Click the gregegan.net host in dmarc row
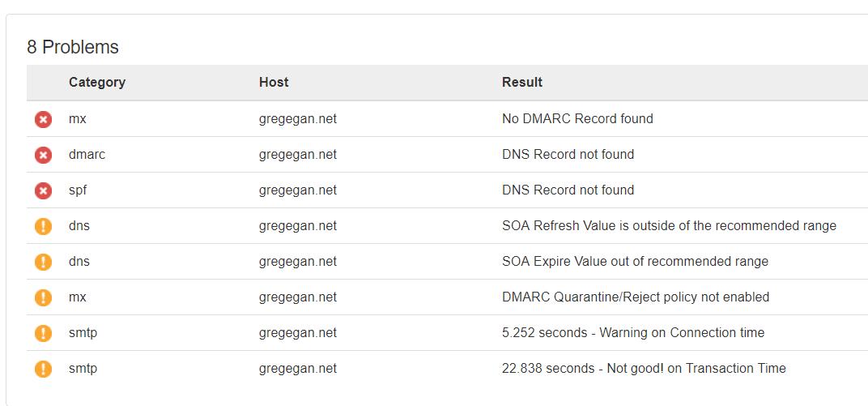868x406 pixels. click(x=297, y=155)
